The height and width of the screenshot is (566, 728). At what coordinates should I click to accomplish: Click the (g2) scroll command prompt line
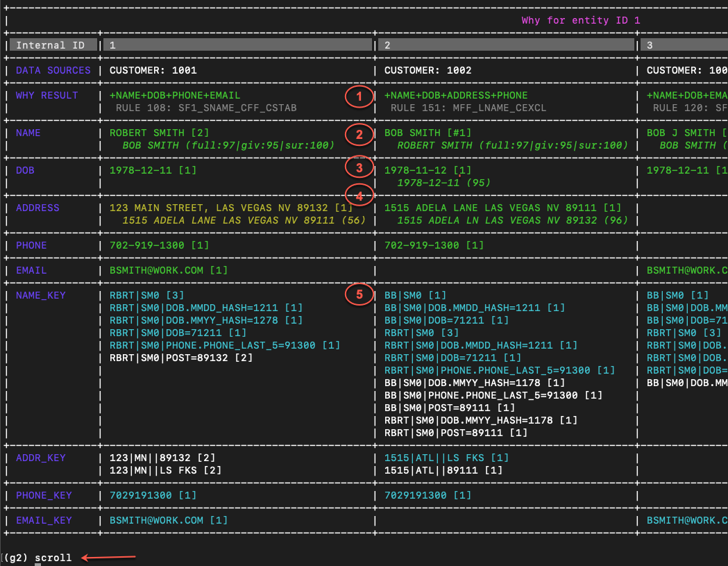(38, 558)
